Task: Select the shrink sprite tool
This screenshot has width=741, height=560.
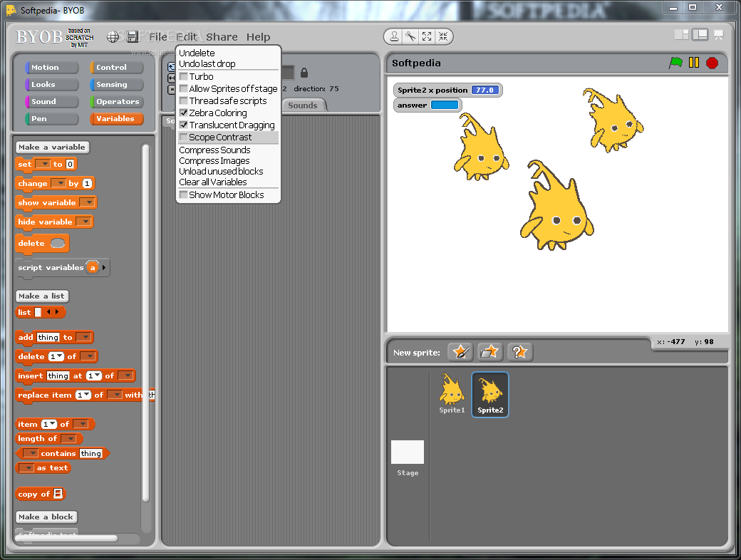Action: point(442,36)
